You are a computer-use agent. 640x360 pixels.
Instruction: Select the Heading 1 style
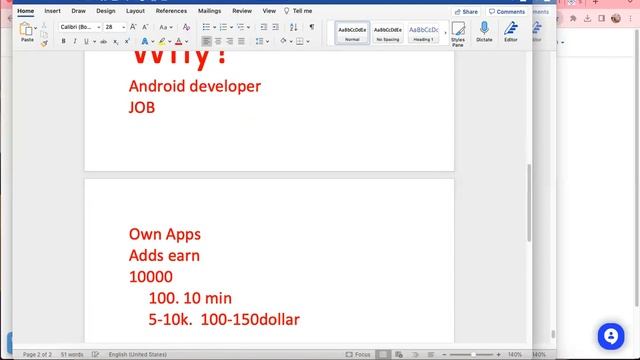coord(424,33)
